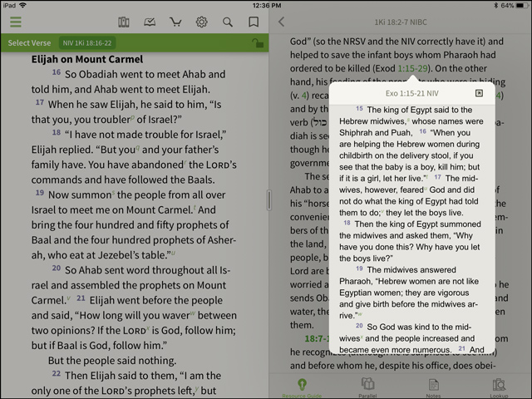Tap the 12:36 PM clock
This screenshot has height=399, width=532.
(267, 6)
